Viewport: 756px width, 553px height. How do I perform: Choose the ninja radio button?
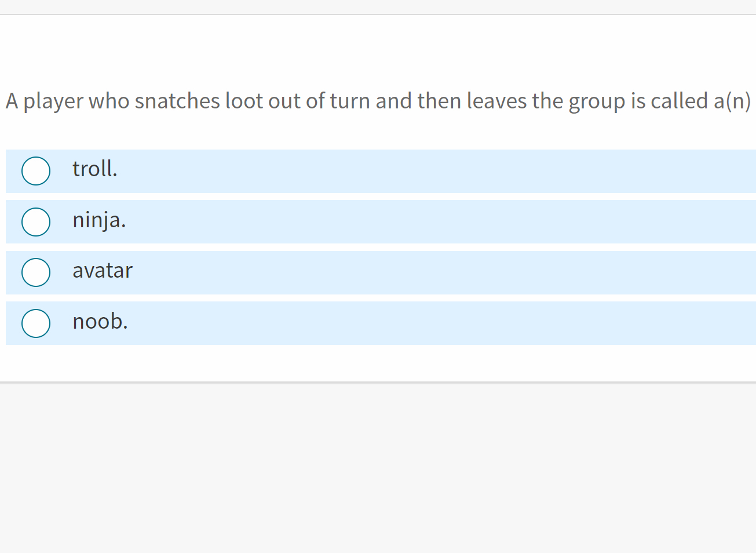coord(36,222)
